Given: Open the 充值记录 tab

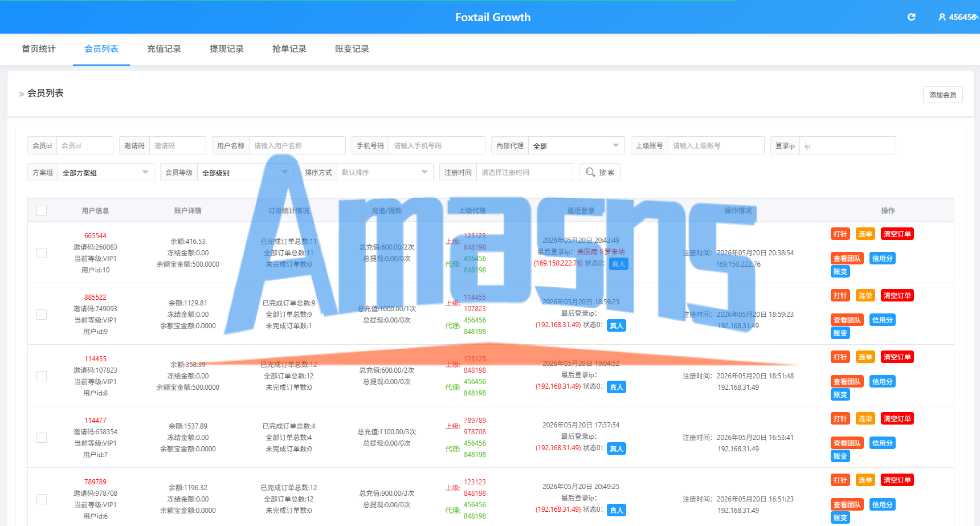Looking at the screenshot, I should pos(164,49).
